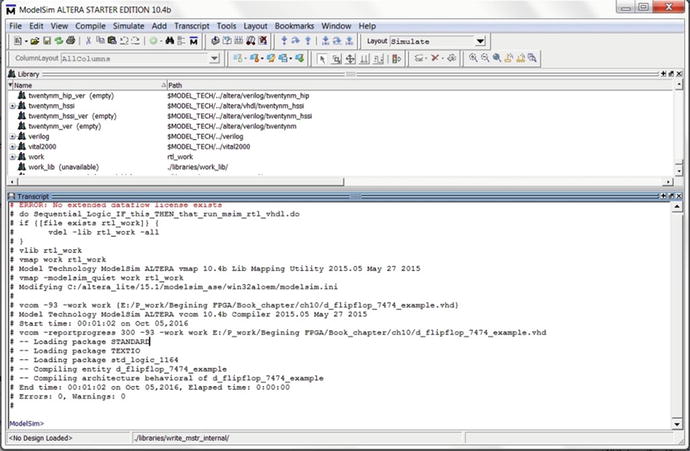Click Transcript scrollbar up arrow

pos(678,207)
